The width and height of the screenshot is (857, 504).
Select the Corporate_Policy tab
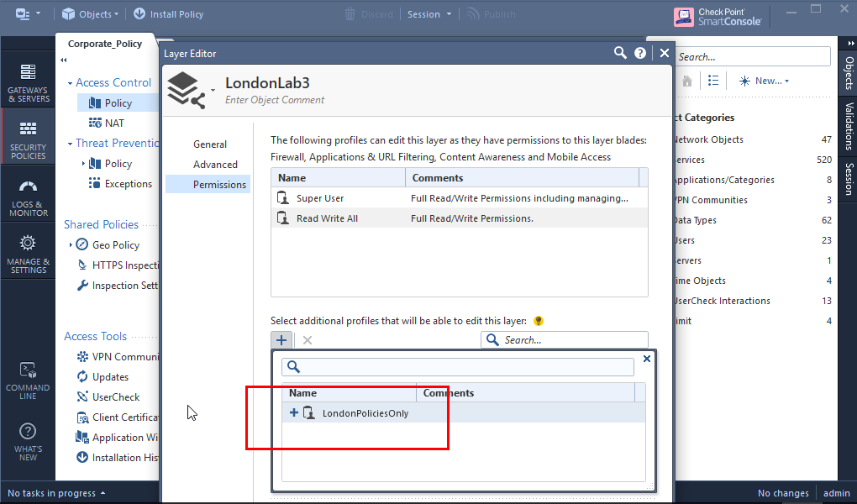click(x=105, y=44)
